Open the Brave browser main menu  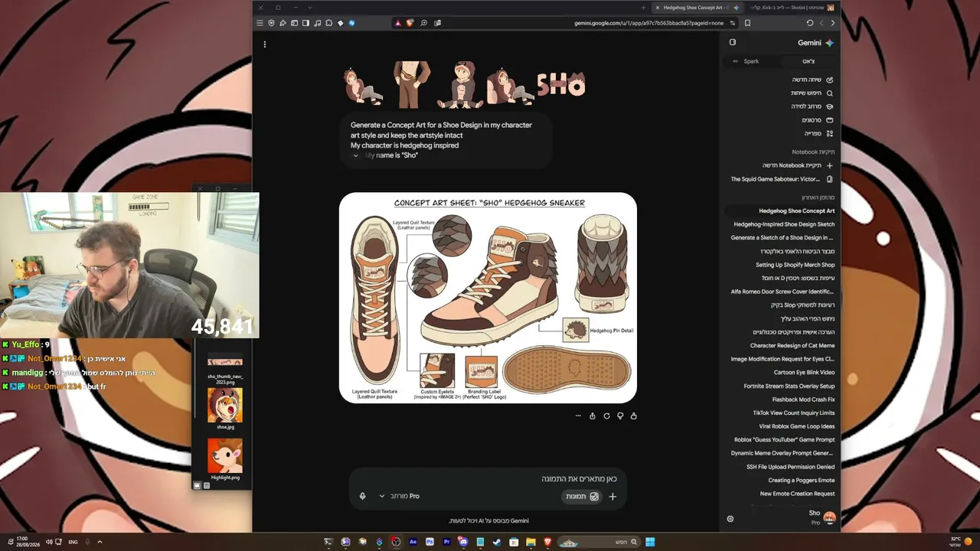click(x=260, y=23)
